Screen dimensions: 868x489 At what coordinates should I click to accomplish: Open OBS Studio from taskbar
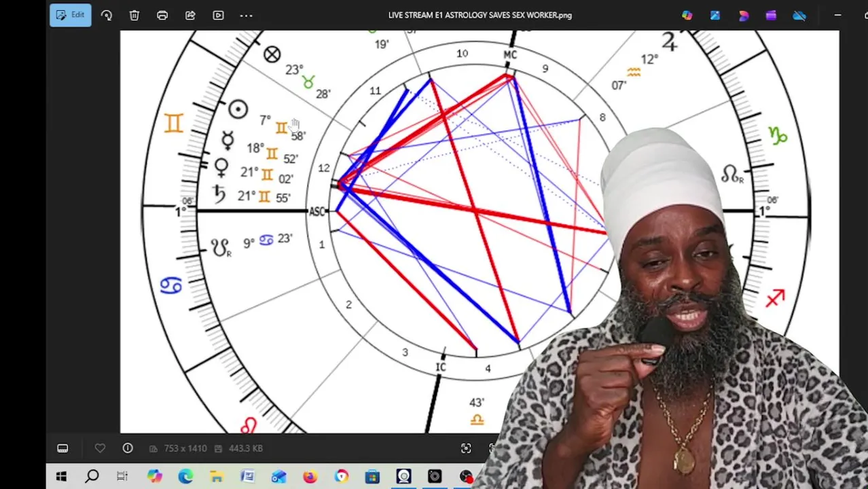click(466, 477)
